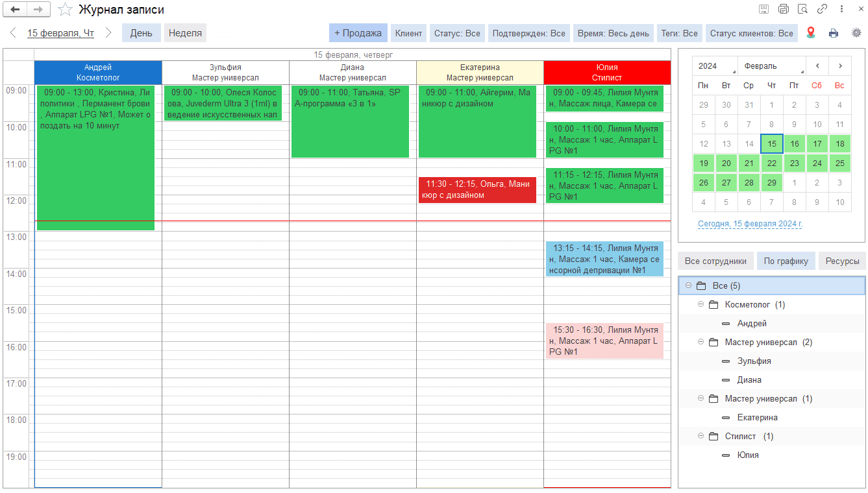Open the Теги: Все filter
Screen dimensions: 868x493
(680, 33)
